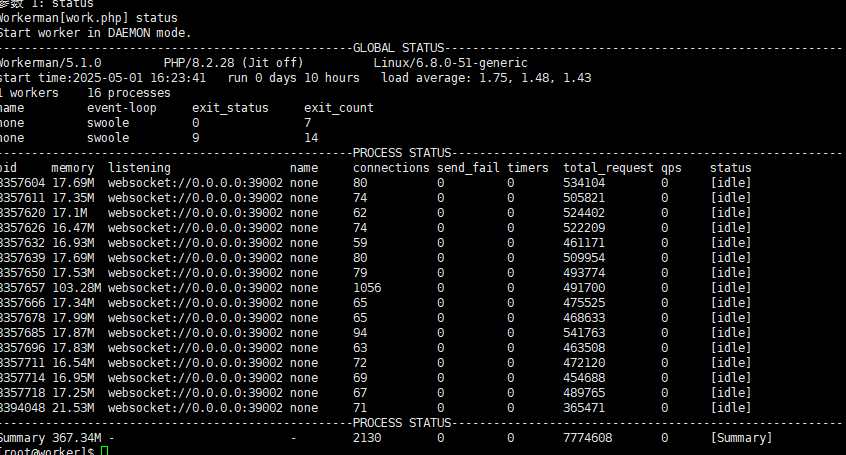The image size is (846, 455).
Task: Click the [Summary] status label
Action: tap(741, 438)
